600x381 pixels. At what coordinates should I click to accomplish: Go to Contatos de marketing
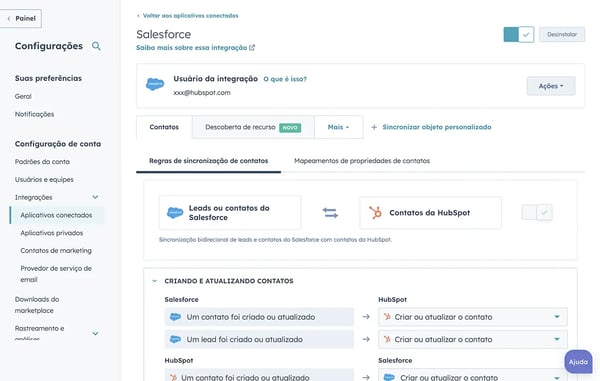coord(56,251)
